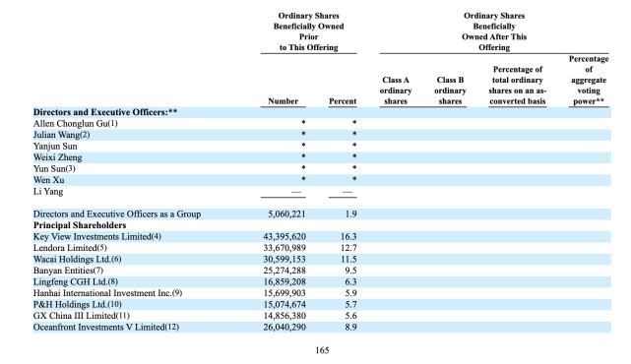Select the Principal Shareholders heading
631x364 pixels.
click(80, 225)
